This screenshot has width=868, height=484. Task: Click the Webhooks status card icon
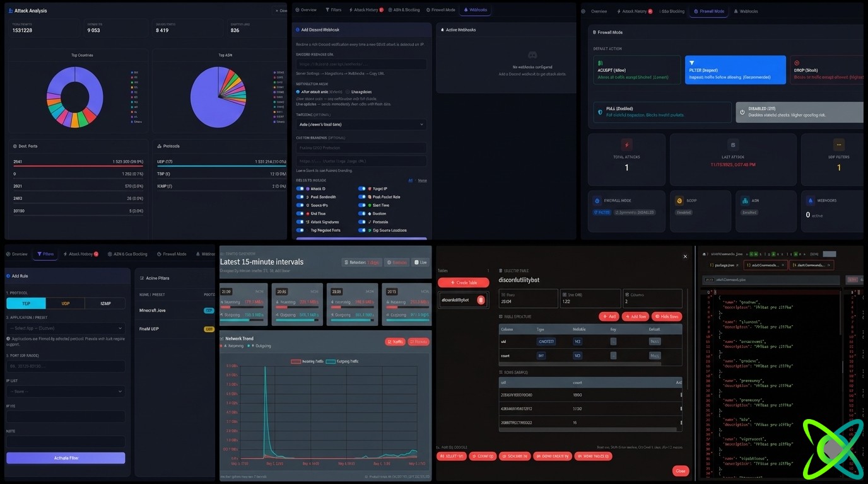(811, 201)
